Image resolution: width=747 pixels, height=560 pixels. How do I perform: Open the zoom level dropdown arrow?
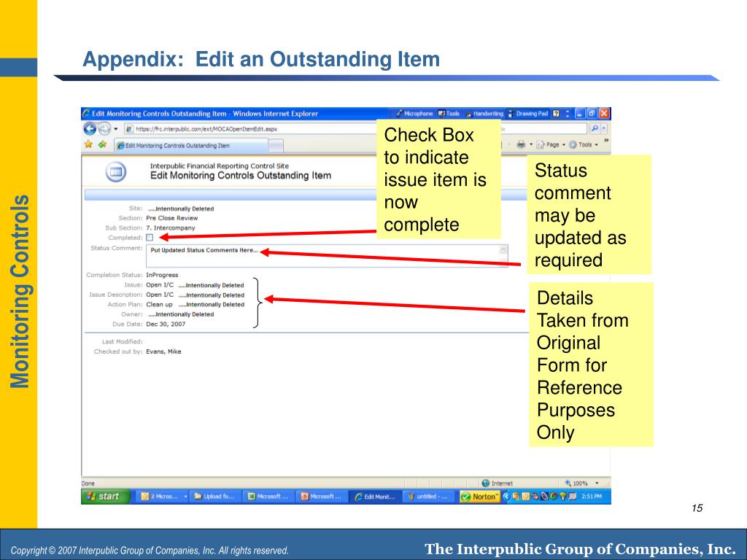pos(597,483)
